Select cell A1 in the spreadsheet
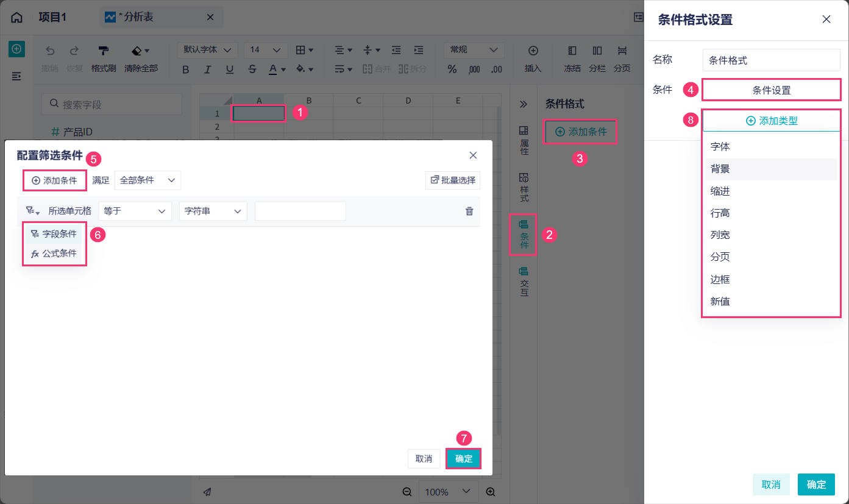 click(x=259, y=113)
